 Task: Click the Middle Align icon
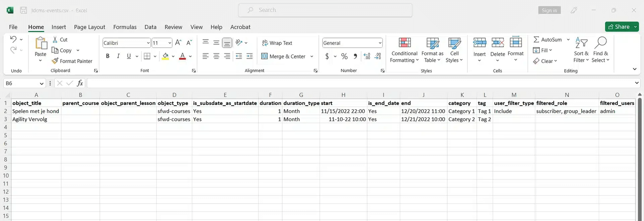click(216, 42)
